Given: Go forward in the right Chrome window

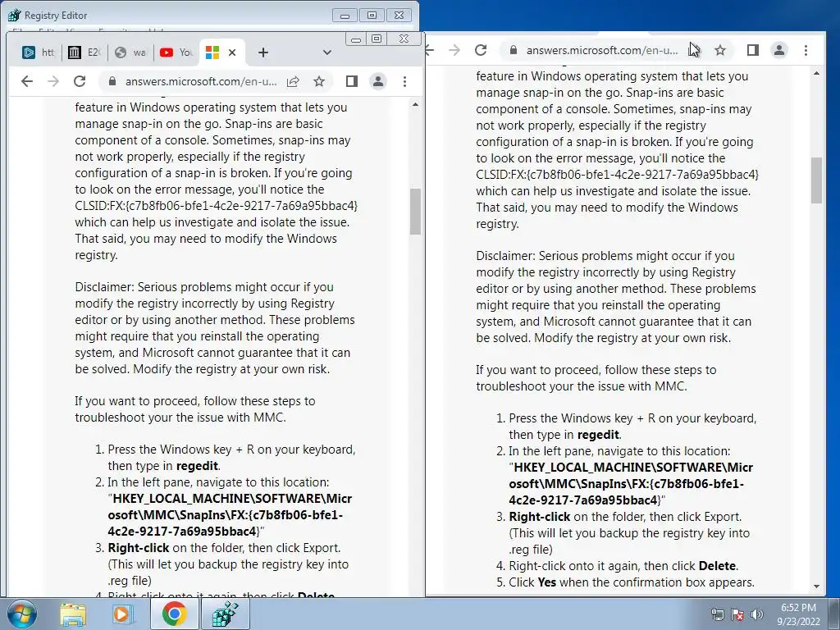Looking at the screenshot, I should [454, 50].
